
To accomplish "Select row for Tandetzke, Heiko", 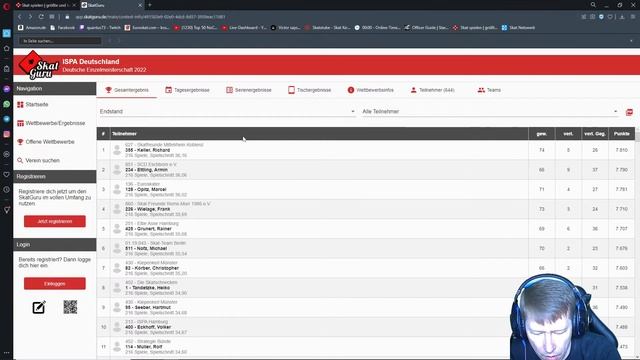I will (x=366, y=287).
